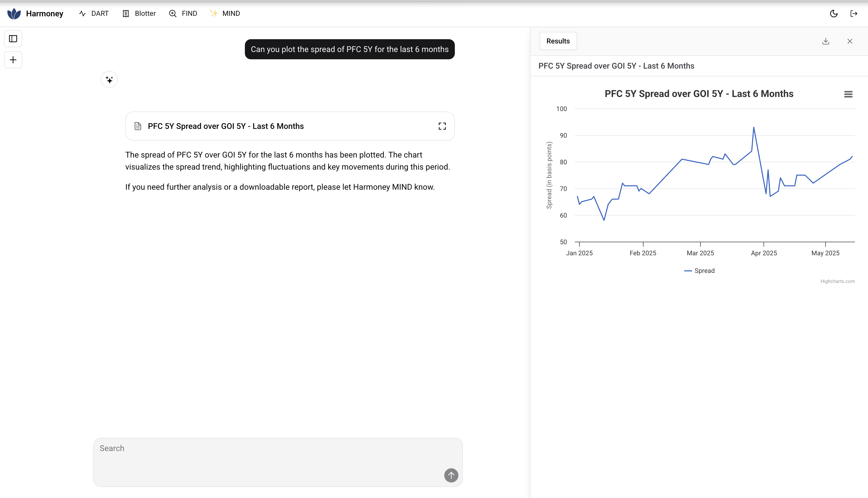The image size is (868, 498).
Task: Click the user message bubble about PFC 5Y
Action: (x=350, y=49)
